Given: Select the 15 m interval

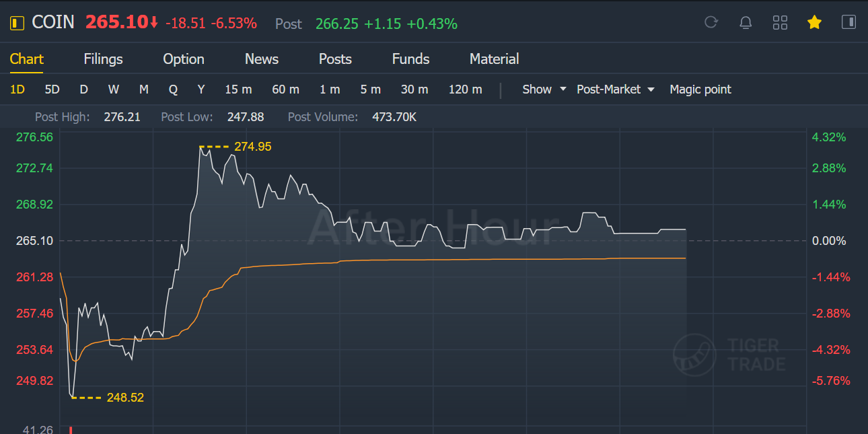Looking at the screenshot, I should pyautogui.click(x=239, y=89).
